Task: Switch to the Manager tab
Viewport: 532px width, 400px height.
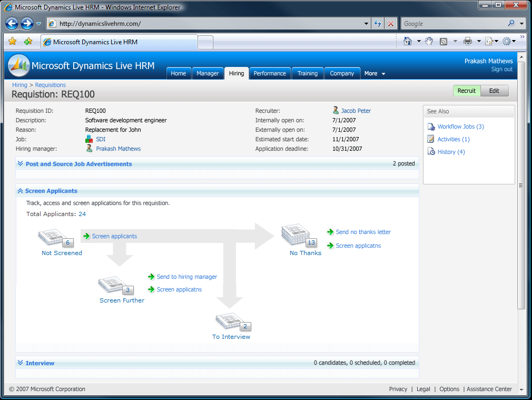Action: click(208, 73)
